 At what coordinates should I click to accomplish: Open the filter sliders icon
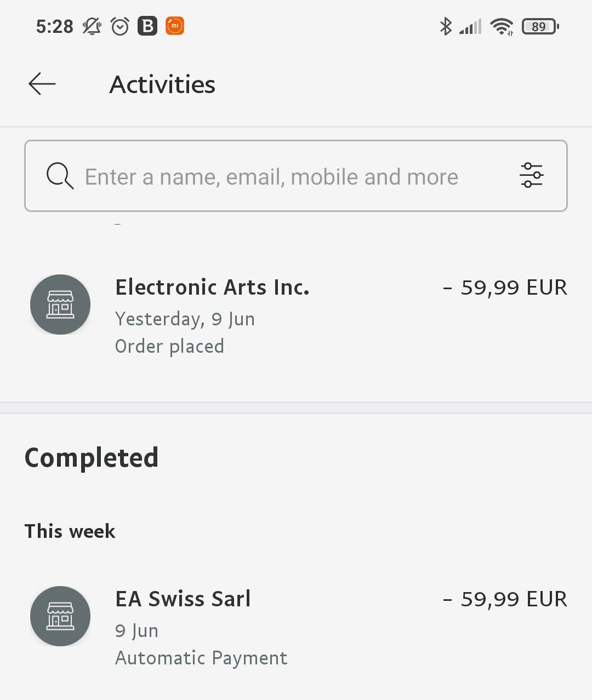point(531,175)
